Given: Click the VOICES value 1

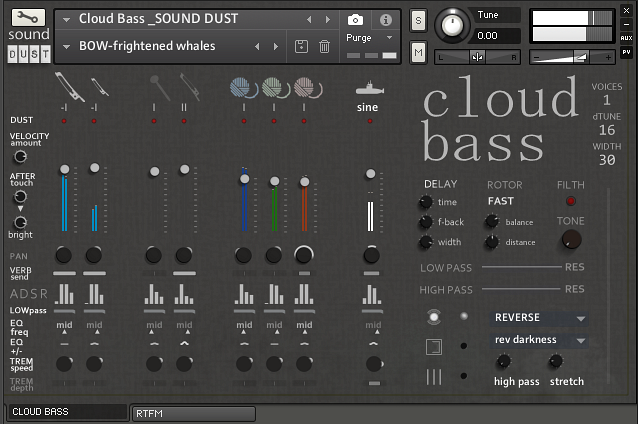Looking at the screenshot, I should pos(606,100).
